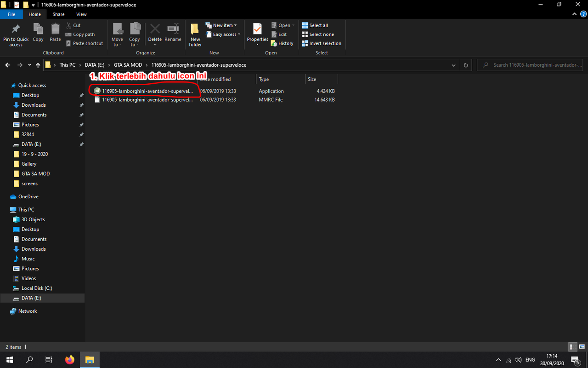Open GTA SA MOD in sidebar
Screen dimensions: 588x368
point(35,173)
